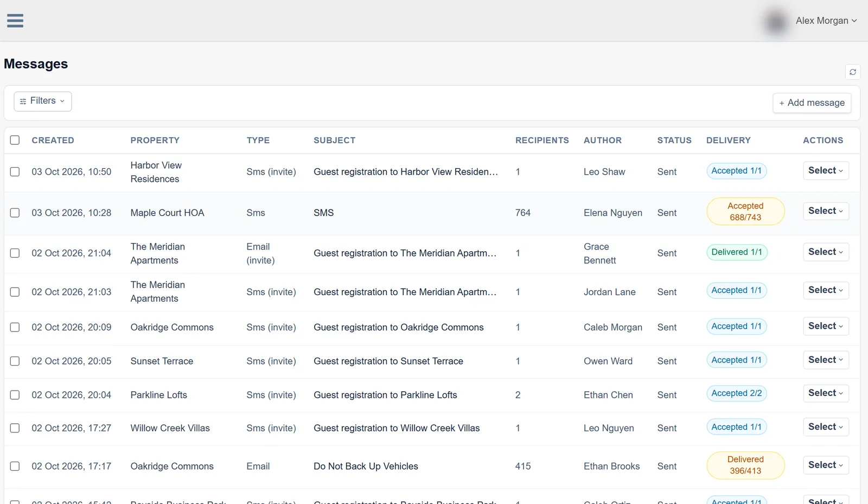Open Select actions for Maple Court HOA
The height and width of the screenshot is (504, 868).
pyautogui.click(x=826, y=211)
